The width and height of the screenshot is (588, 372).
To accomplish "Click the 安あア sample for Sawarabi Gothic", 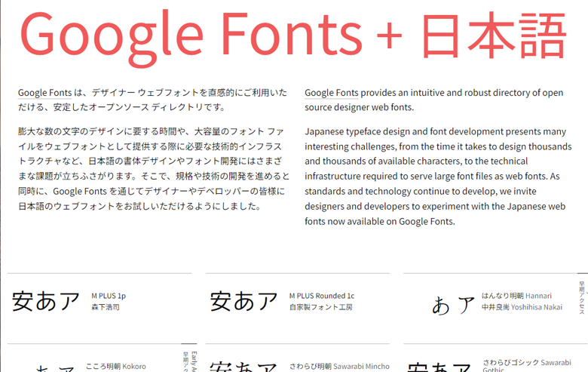I will point(439,367).
